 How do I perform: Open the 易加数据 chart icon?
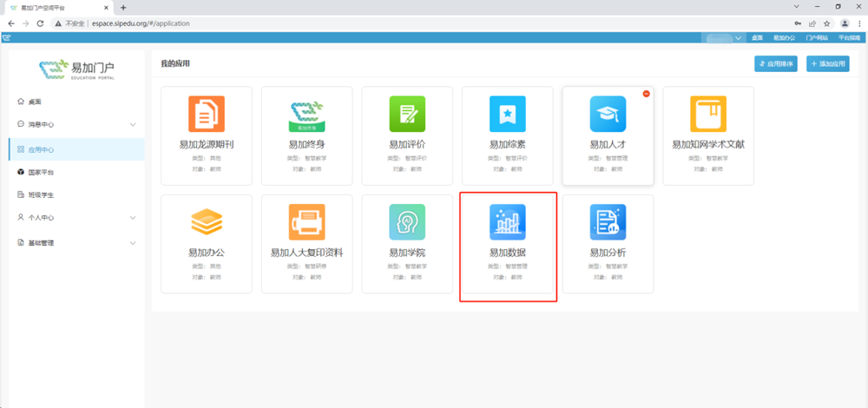click(x=508, y=222)
